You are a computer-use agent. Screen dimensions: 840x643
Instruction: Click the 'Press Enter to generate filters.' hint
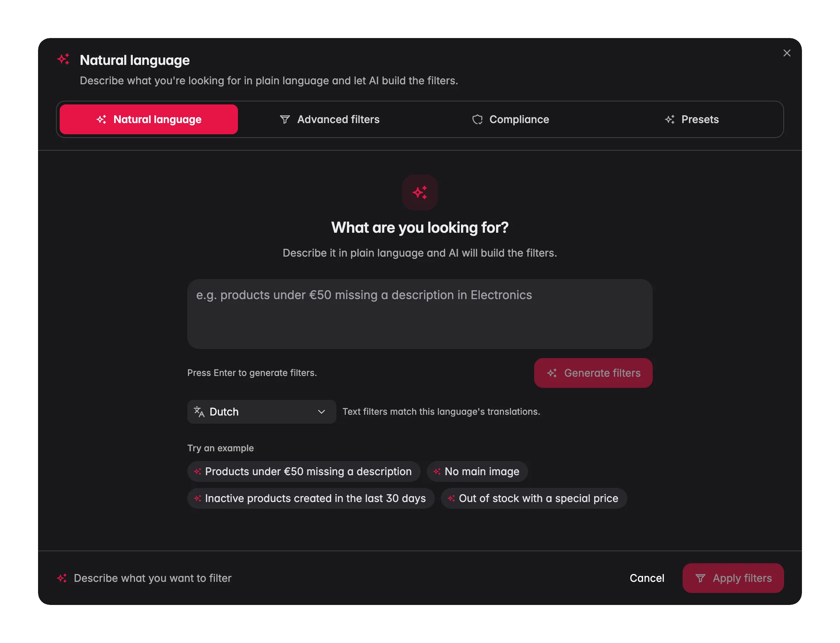252,373
